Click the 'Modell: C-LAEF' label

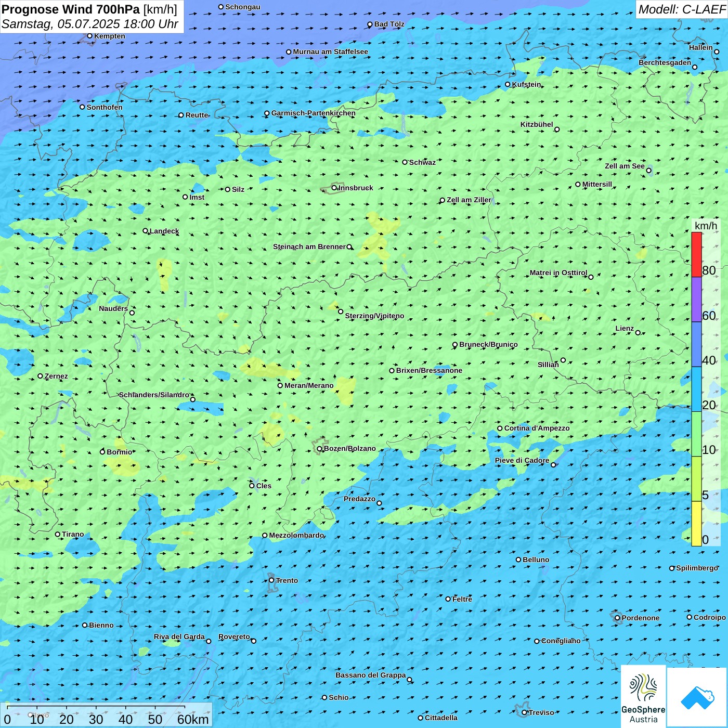pos(681,9)
